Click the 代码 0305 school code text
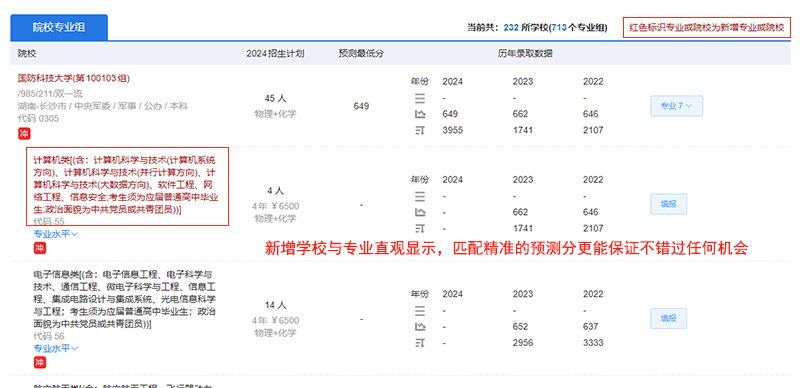 point(39,119)
